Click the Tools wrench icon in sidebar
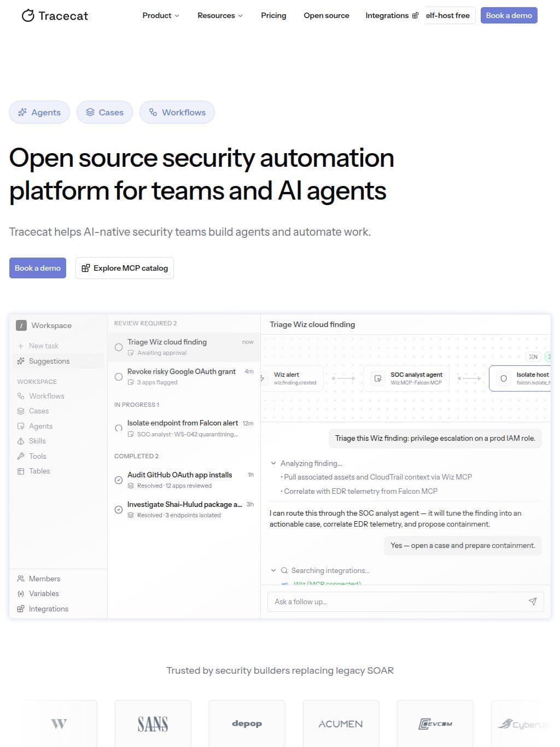 coord(21,456)
